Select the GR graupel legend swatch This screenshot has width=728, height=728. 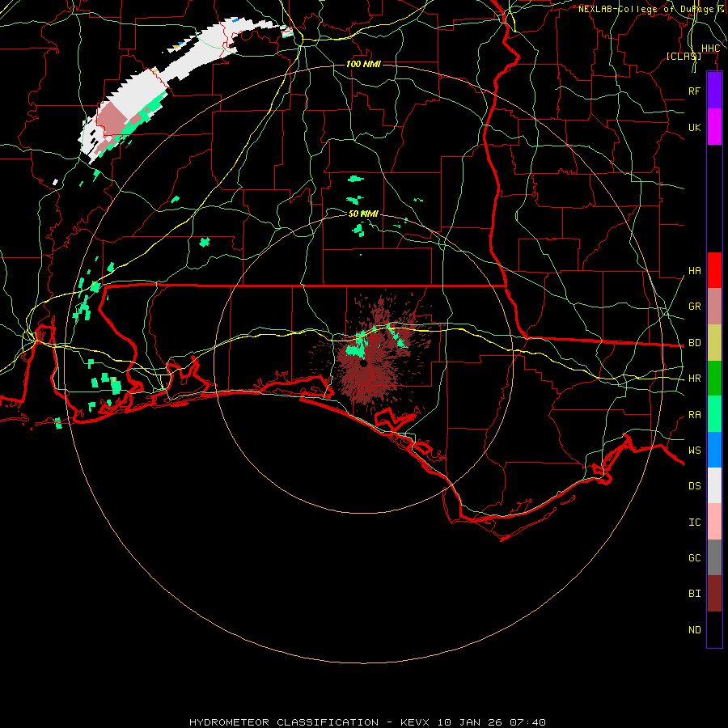coord(714,306)
